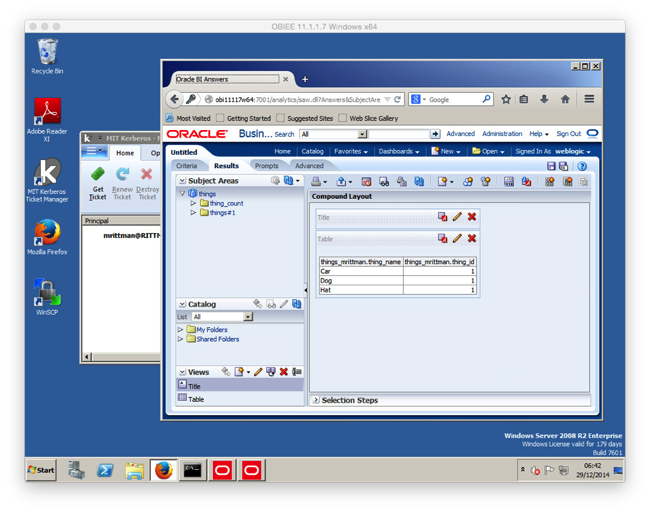650x512 pixels.
Task: Click Renew Ticket in MIT Kerberos window
Action: (122, 184)
